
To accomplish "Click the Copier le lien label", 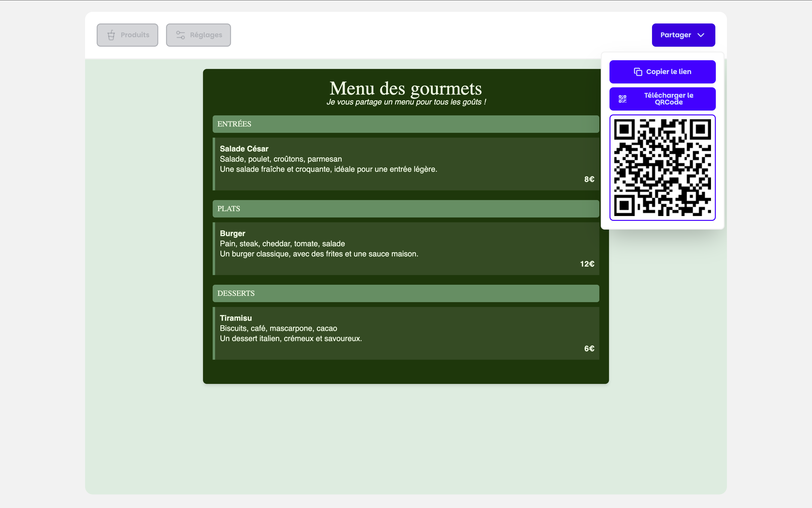I will point(668,72).
